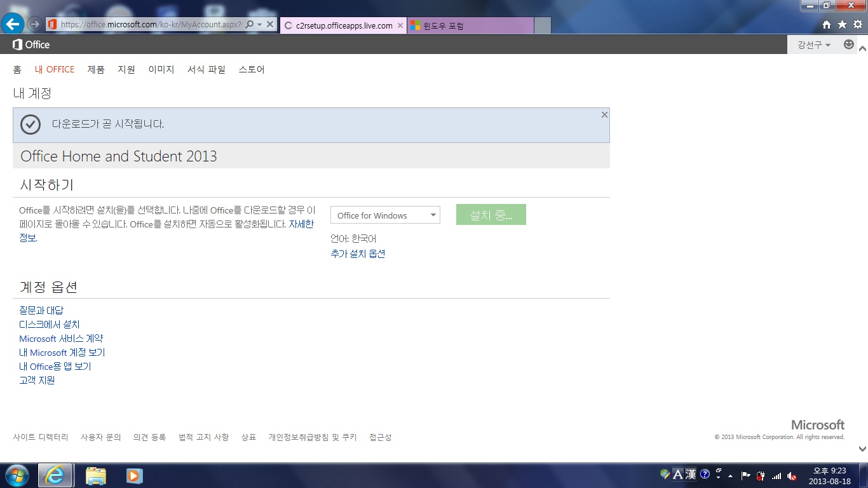868x488 pixels.
Task: Open the 자세한 정보 link
Action: tap(301, 224)
